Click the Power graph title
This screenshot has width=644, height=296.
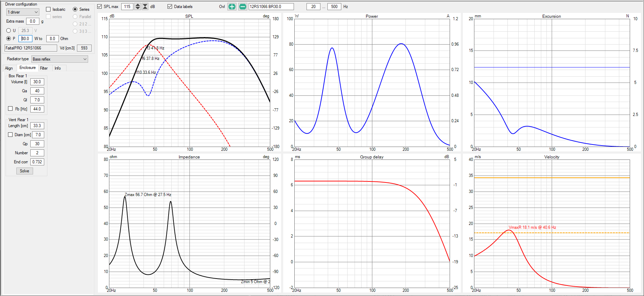(x=372, y=16)
